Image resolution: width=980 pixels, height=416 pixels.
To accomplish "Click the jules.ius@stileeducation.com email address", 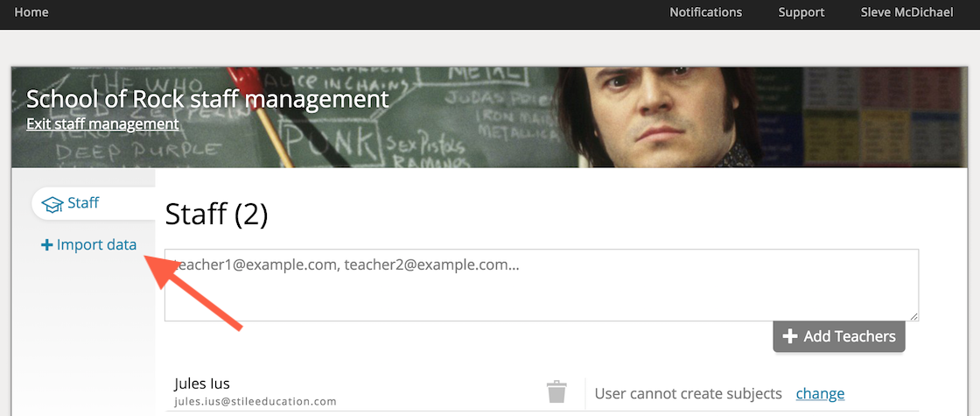I will click(x=255, y=402).
